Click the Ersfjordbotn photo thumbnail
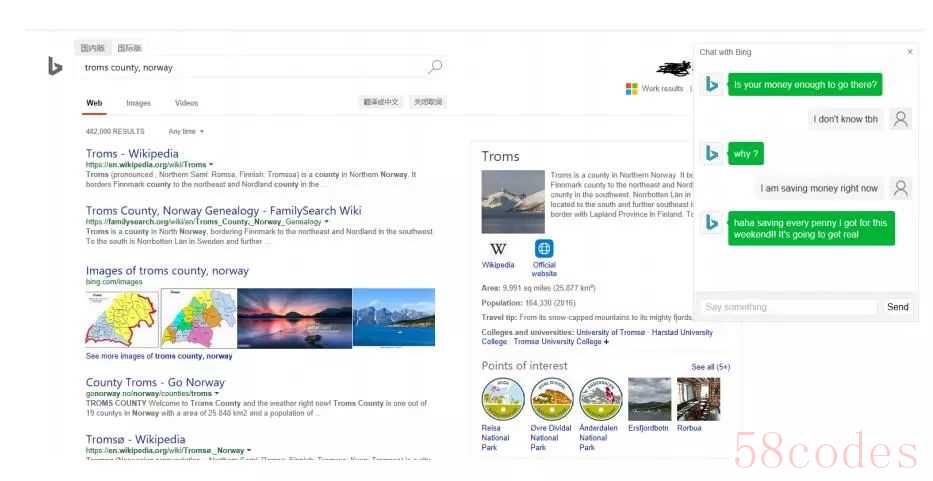The width and height of the screenshot is (933, 481). 649,399
